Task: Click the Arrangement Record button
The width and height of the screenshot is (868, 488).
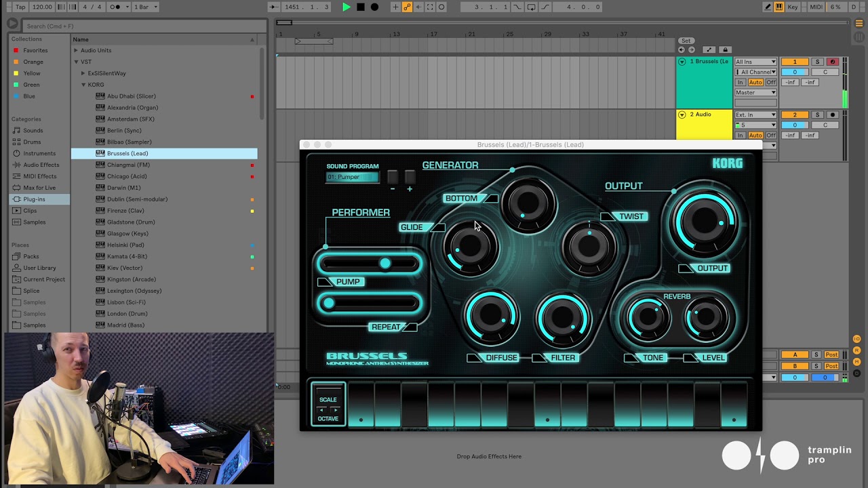Action: 374,7
